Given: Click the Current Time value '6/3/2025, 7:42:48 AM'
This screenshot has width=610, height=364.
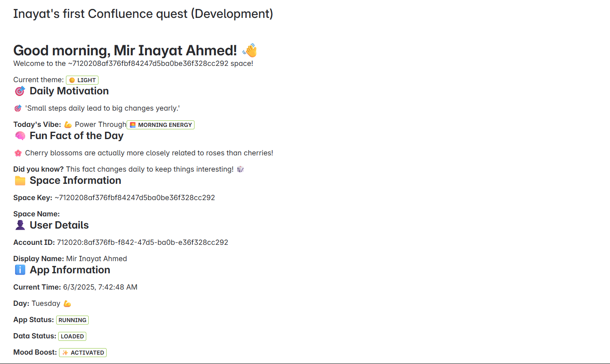Looking at the screenshot, I should (100, 287).
